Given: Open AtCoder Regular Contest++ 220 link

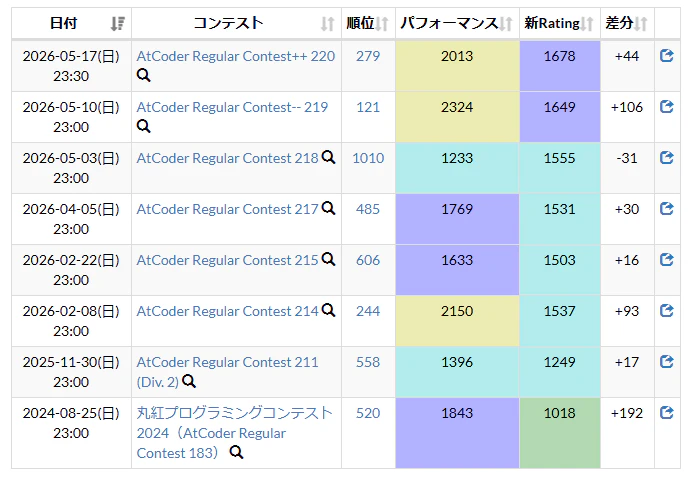Looking at the screenshot, I should 236,56.
